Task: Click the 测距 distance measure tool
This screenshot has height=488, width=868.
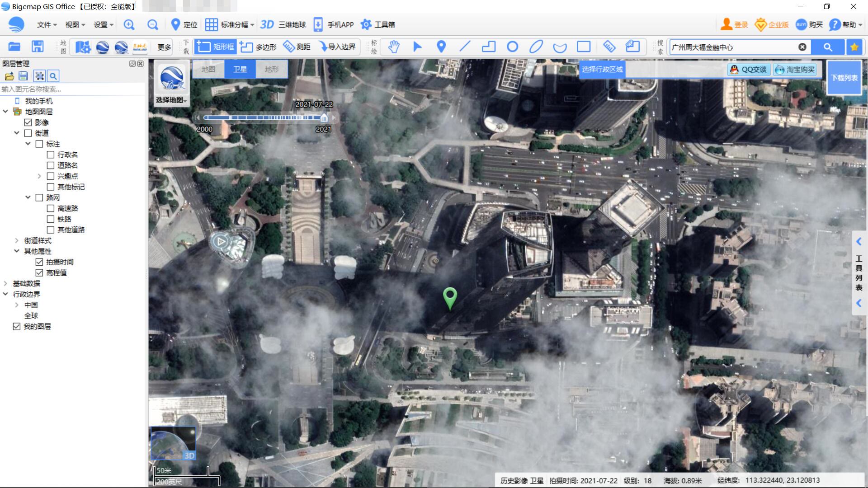Action: (x=297, y=47)
